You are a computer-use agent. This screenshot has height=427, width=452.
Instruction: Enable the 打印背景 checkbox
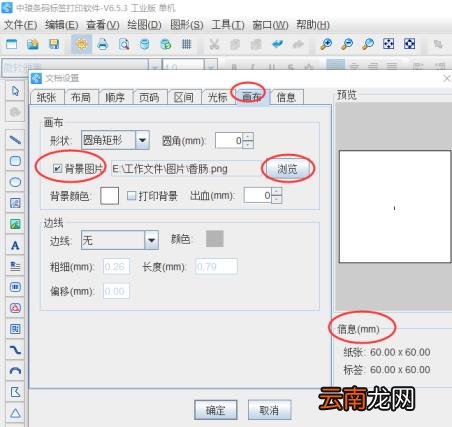[132, 196]
